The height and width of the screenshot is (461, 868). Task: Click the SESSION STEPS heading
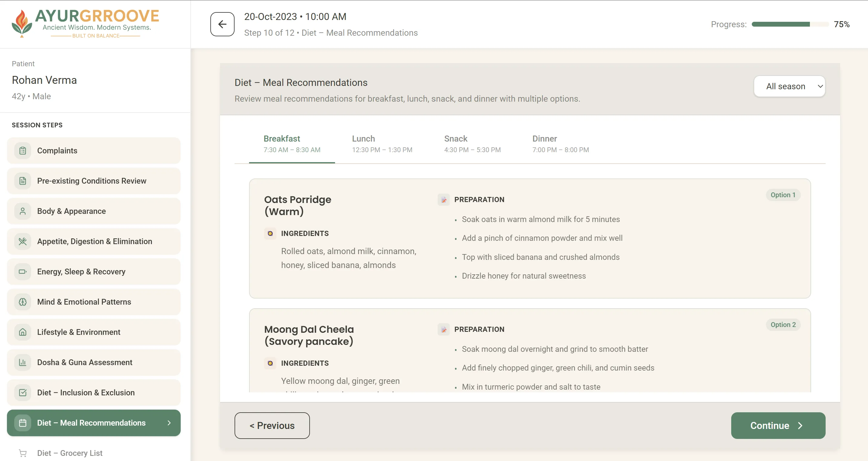[37, 125]
